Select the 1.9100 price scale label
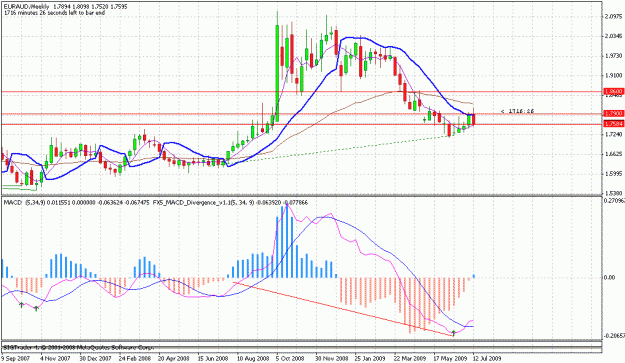 [613, 75]
